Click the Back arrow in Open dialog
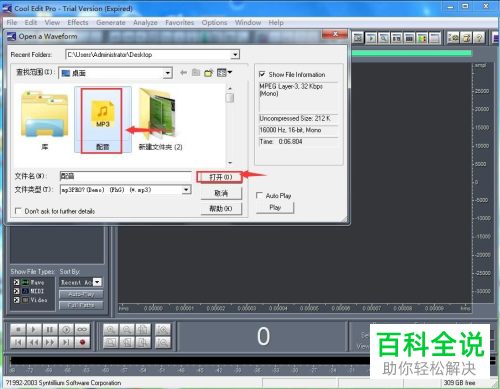The image size is (500, 389). tap(183, 72)
